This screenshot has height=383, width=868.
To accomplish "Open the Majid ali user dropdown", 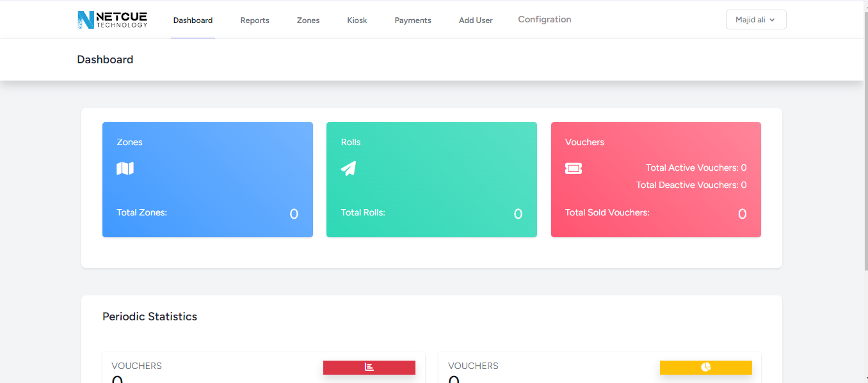I will [x=755, y=20].
